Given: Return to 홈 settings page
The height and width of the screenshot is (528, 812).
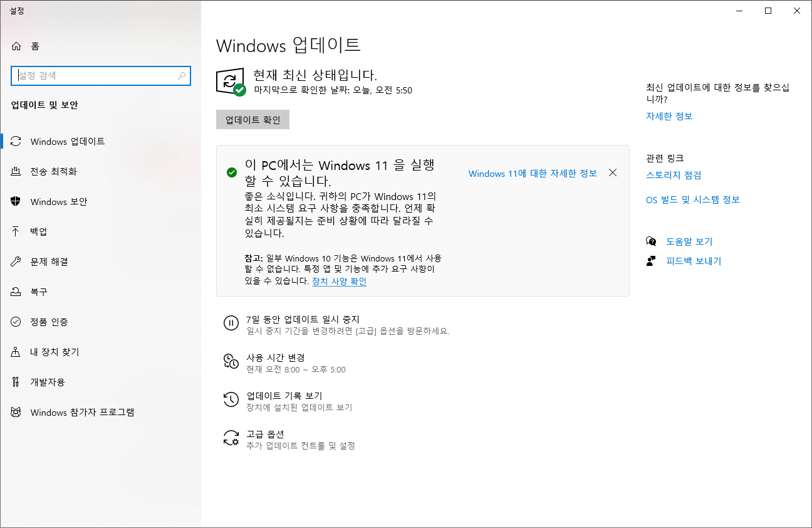Looking at the screenshot, I should (x=100, y=46).
